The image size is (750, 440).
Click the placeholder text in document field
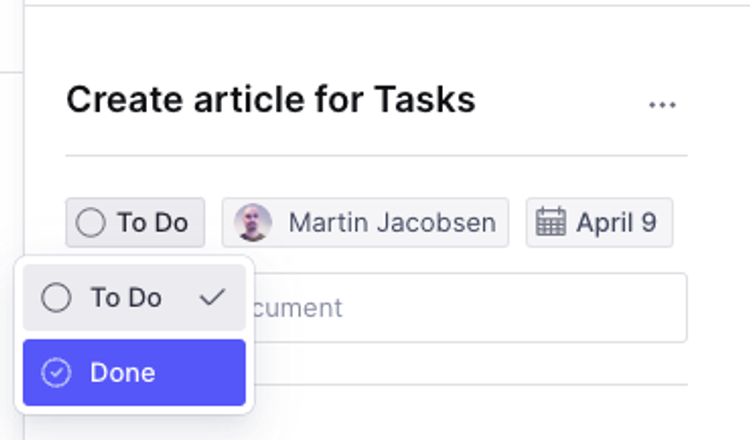click(298, 308)
